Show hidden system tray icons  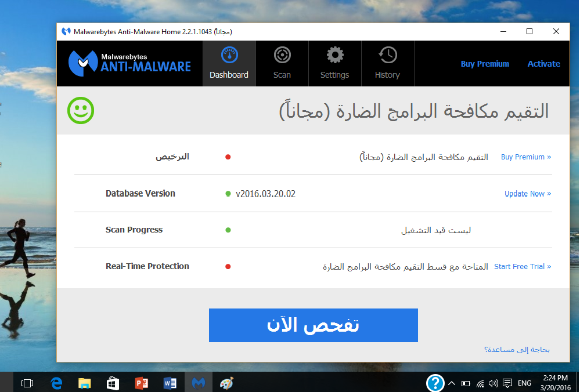pos(452,383)
